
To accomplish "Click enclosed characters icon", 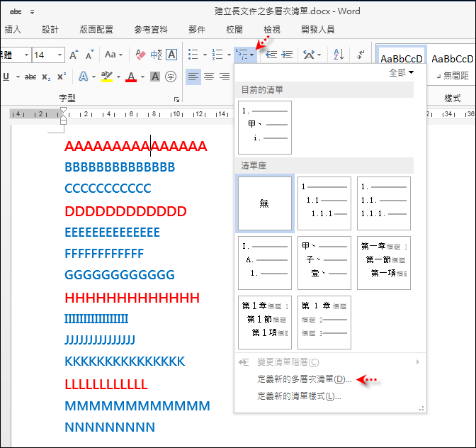I will click(171, 77).
